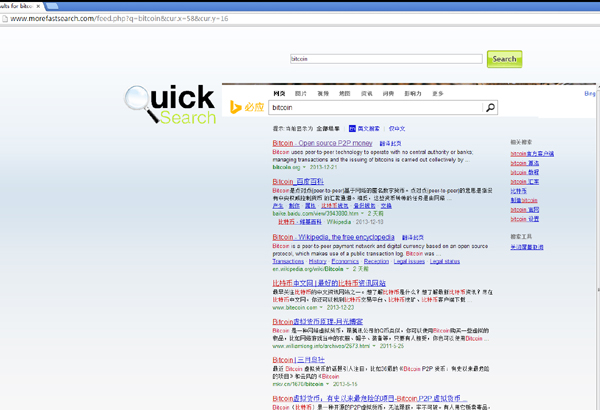600x410 pixels.
Task: Switch to the 视频 video tab
Action: [323, 93]
